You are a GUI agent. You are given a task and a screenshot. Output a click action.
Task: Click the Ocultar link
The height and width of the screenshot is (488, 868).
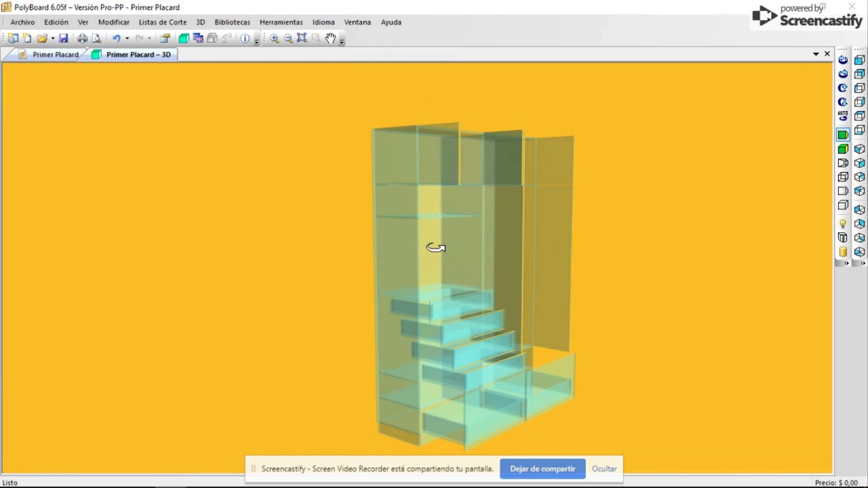coord(604,468)
